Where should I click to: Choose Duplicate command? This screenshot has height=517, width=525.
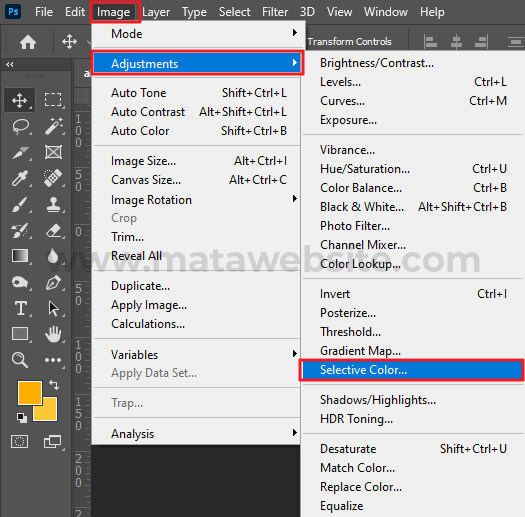pyautogui.click(x=197, y=286)
